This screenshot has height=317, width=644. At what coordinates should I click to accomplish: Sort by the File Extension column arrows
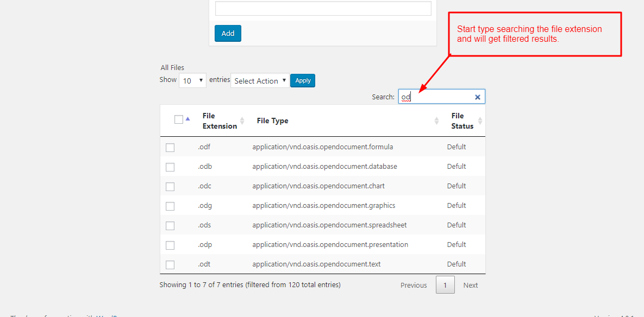(x=242, y=121)
